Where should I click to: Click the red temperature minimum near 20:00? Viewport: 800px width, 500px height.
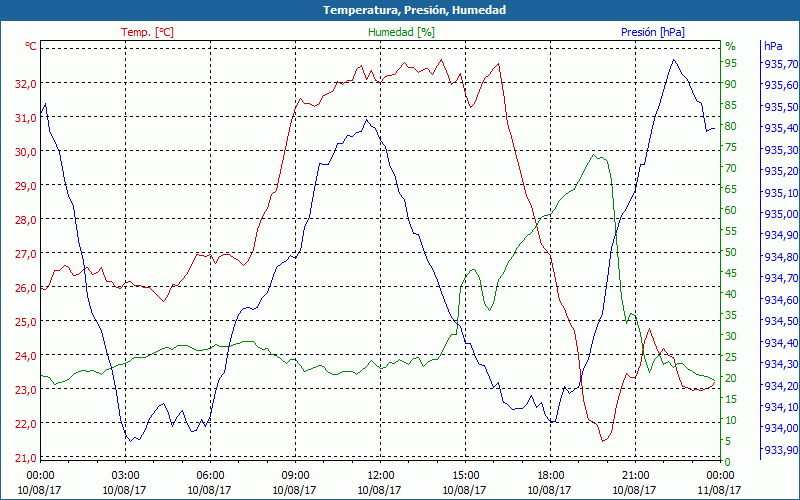pos(603,441)
